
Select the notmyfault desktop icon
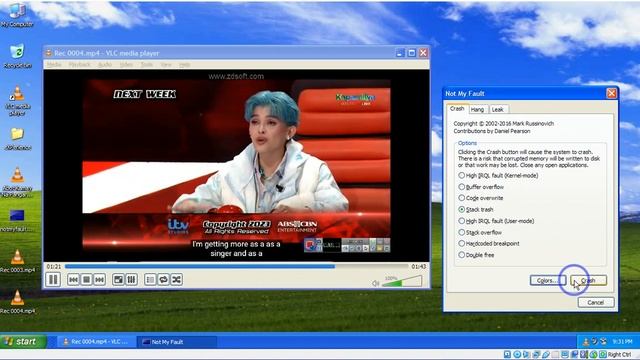tap(17, 220)
